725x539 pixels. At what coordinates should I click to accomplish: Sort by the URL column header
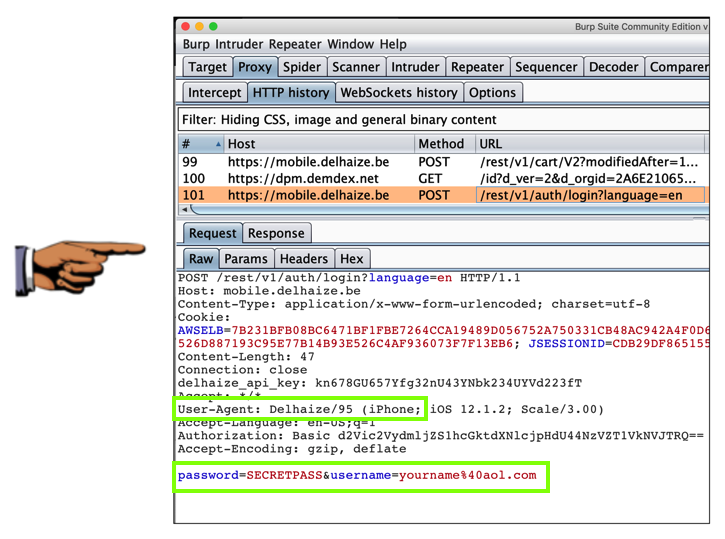(x=590, y=144)
